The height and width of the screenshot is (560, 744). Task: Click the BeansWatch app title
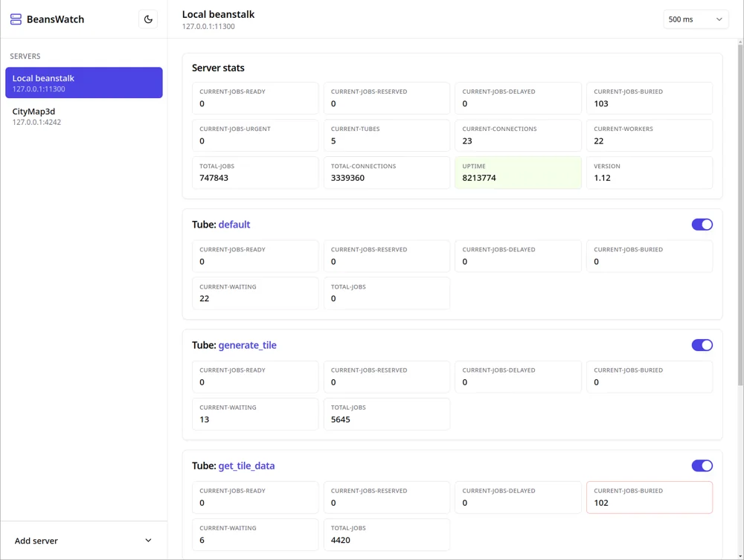click(x=56, y=19)
